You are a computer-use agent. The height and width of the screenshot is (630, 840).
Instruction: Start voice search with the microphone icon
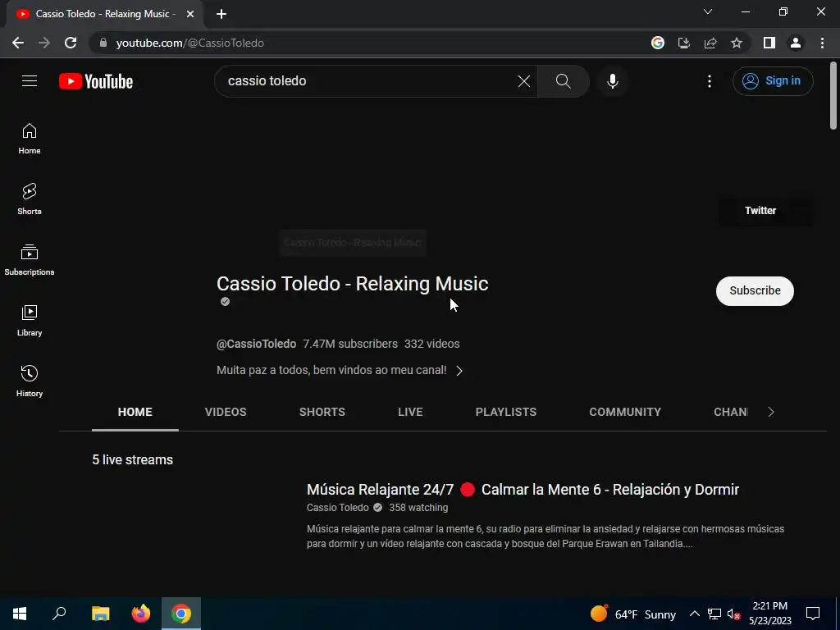(x=612, y=81)
